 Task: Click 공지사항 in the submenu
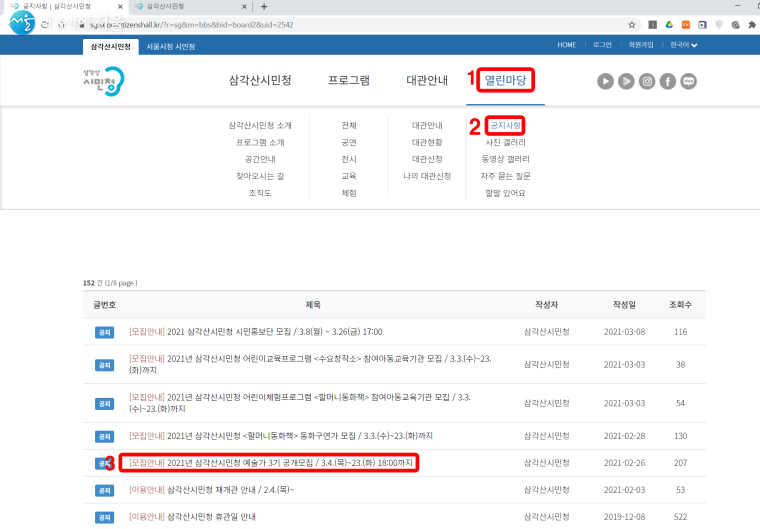(505, 126)
